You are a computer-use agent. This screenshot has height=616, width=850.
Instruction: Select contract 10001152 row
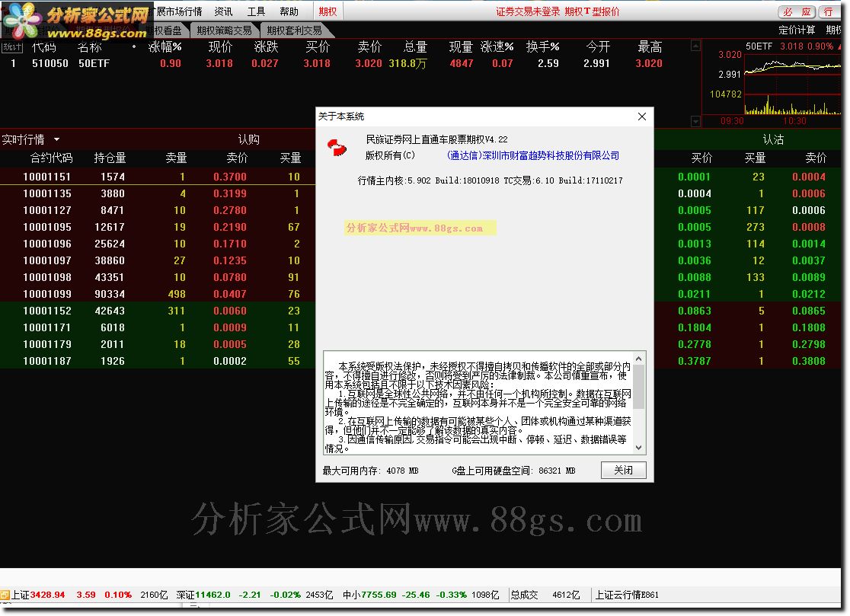[x=157, y=311]
